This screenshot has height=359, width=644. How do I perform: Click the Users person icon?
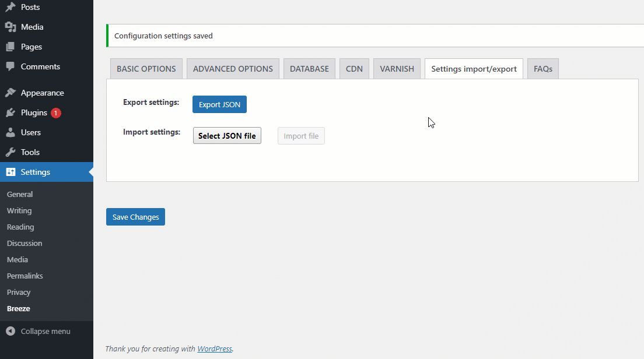[10, 132]
